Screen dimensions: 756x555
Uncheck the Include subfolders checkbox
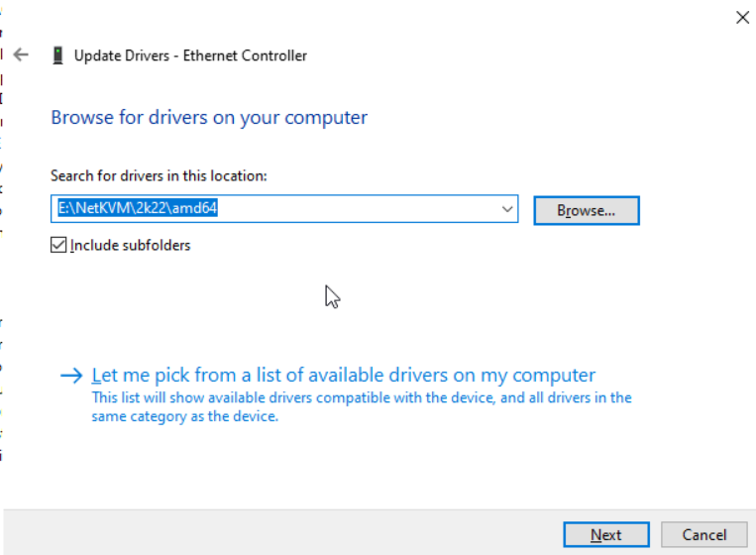tap(58, 245)
